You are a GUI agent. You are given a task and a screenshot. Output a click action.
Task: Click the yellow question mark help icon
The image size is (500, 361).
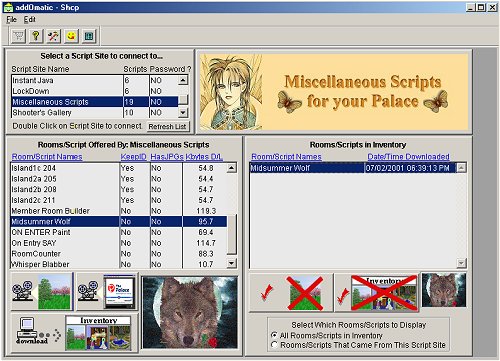[36, 36]
